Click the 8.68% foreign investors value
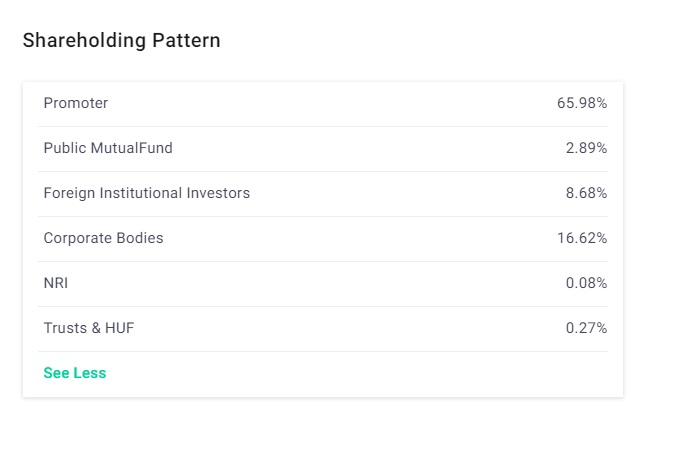676x456 pixels. coord(586,193)
